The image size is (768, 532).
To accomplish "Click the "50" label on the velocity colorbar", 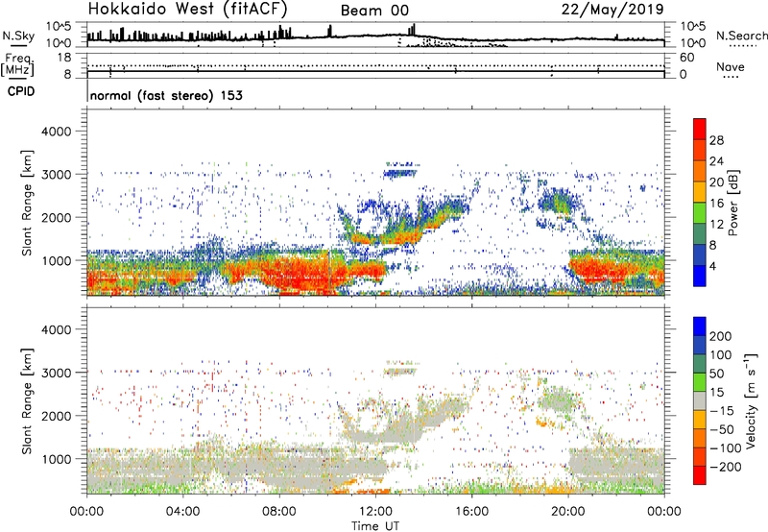I will pos(716,374).
